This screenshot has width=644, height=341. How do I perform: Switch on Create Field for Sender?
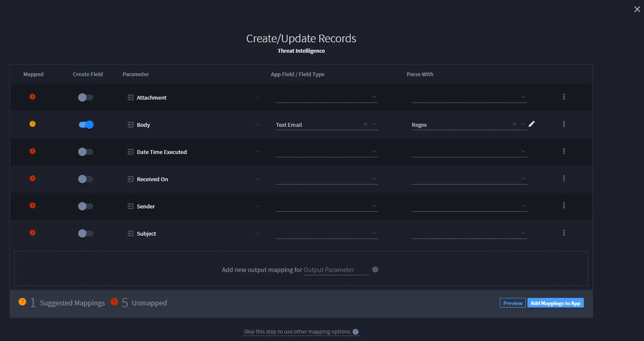tap(86, 206)
